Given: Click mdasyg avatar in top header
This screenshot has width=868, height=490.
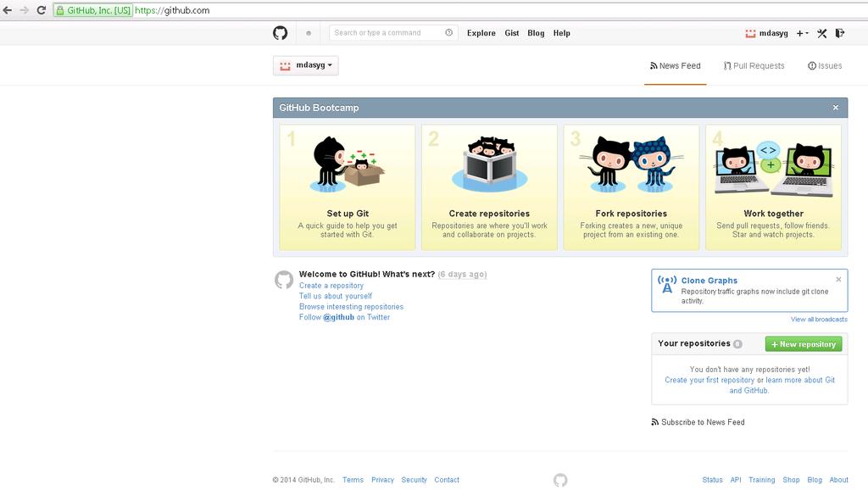Looking at the screenshot, I should tap(750, 33).
